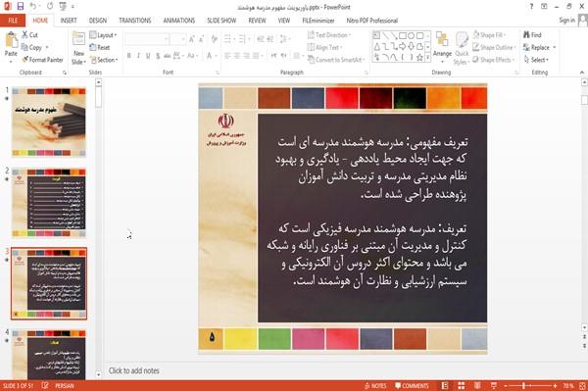Expand the Select dropdown in Editing
This screenshot has height=391, width=588.
pos(536,60)
